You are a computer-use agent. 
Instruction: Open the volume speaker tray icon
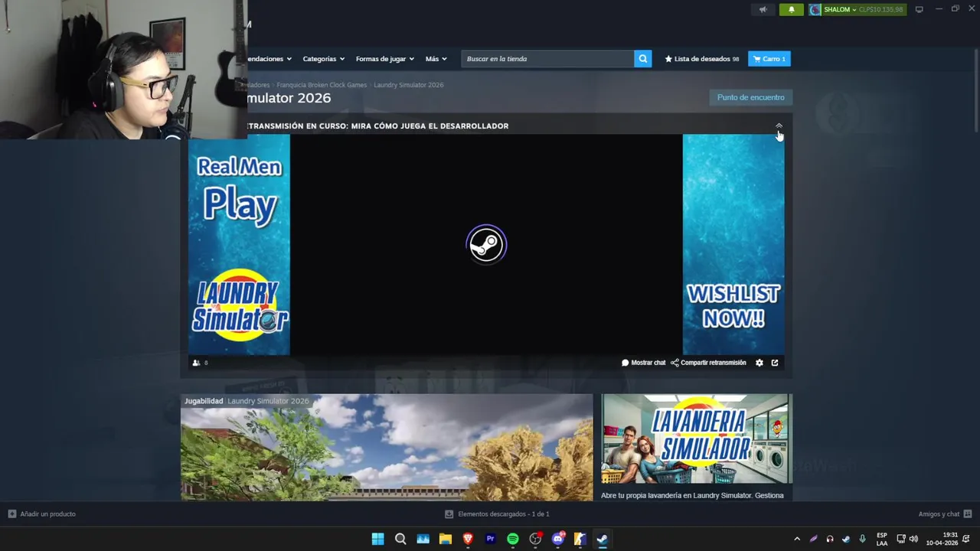[913, 539]
